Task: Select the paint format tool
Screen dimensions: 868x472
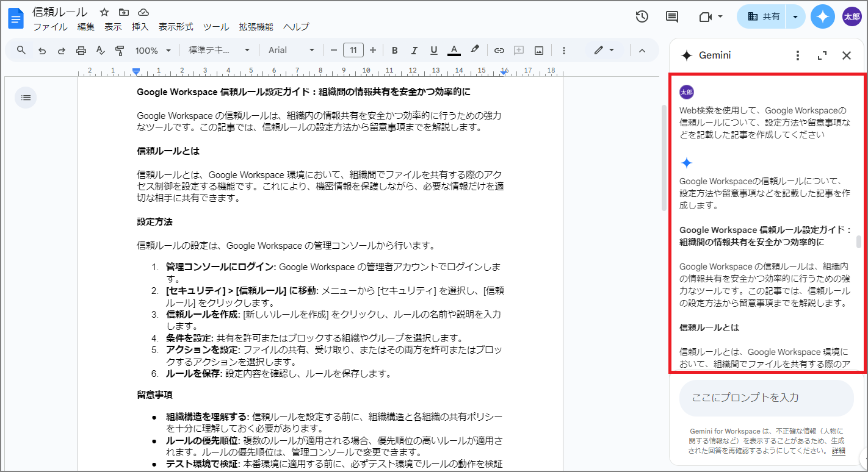Action: (x=120, y=50)
